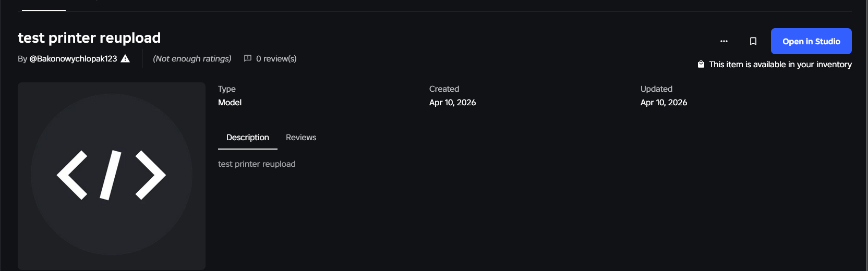Click the review speech bubble icon
Image resolution: width=868 pixels, height=271 pixels.
[x=248, y=58]
